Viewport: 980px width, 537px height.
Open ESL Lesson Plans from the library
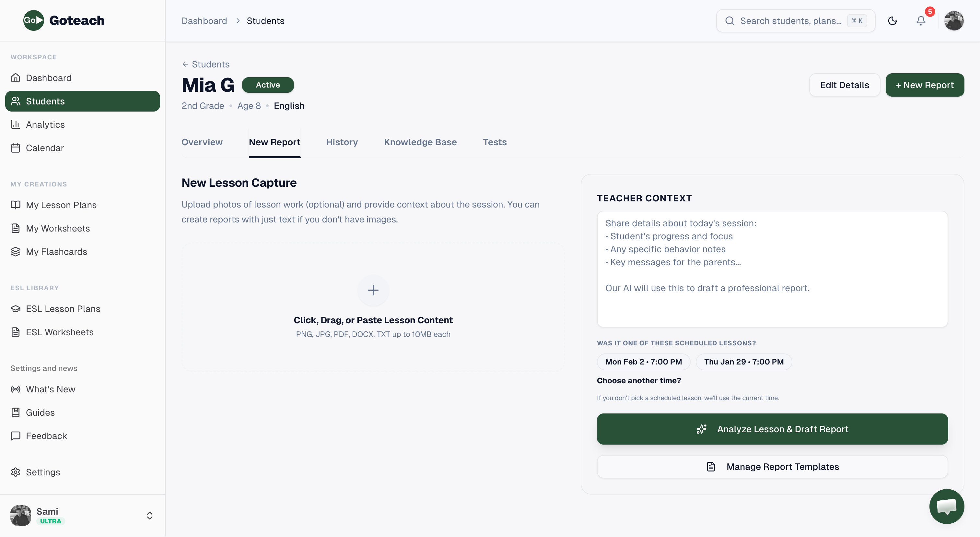click(x=63, y=309)
